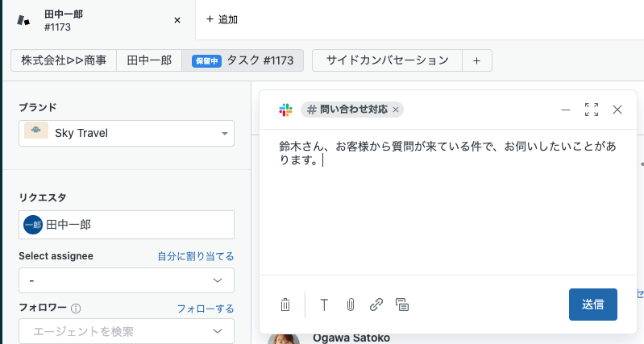644x344 pixels.
Task: Click the 保留中 status badge
Action: click(x=206, y=61)
